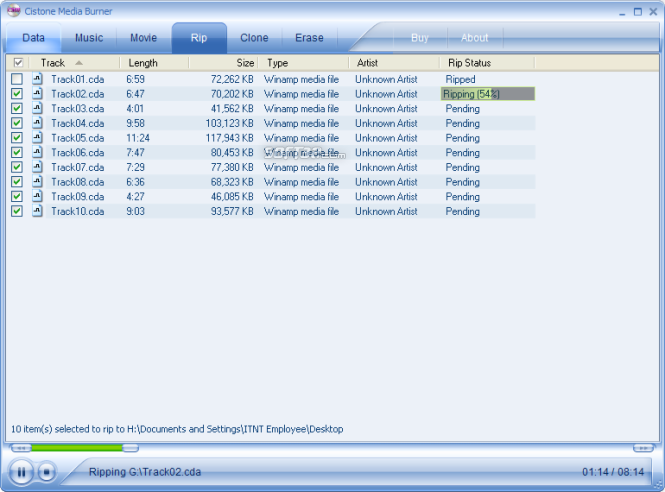665x492 pixels.
Task: Close the Cistone Media Burner window
Action: (x=653, y=12)
